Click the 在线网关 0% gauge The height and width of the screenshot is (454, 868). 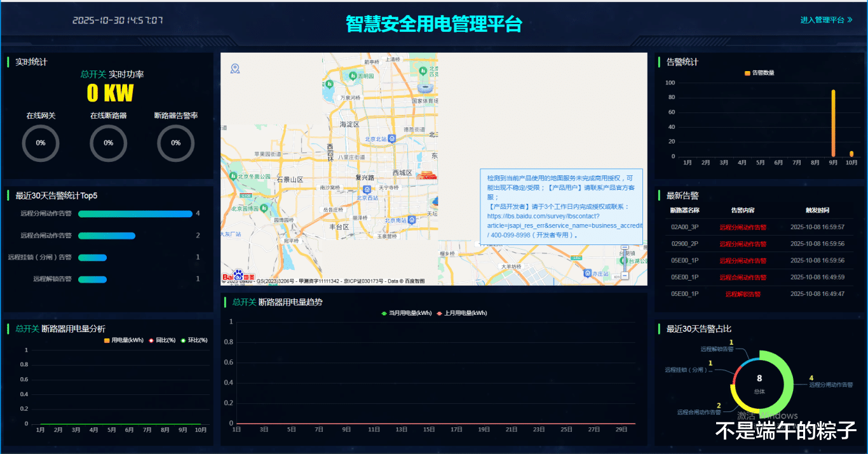(x=41, y=143)
